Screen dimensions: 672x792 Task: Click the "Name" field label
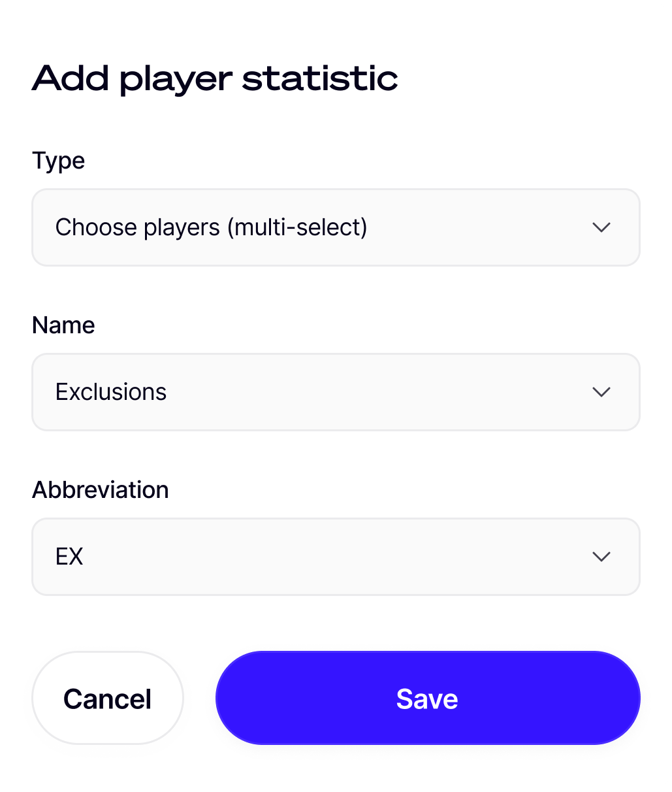(63, 325)
